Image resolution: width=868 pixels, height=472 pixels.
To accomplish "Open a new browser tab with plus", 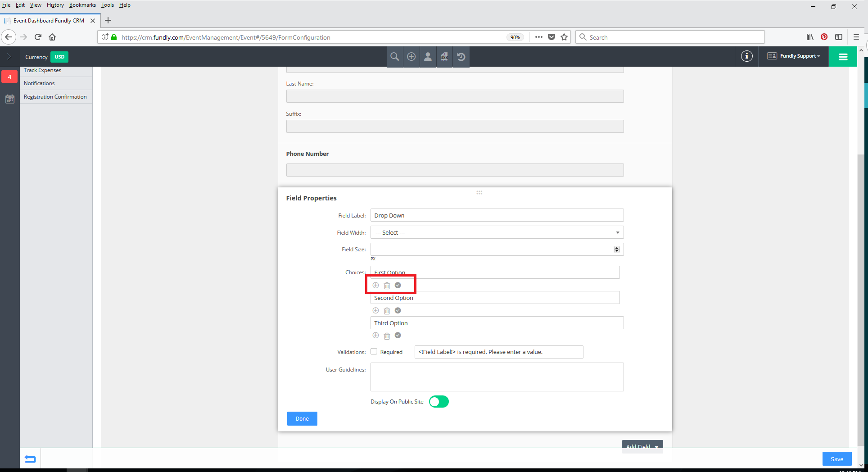I will tap(108, 20).
